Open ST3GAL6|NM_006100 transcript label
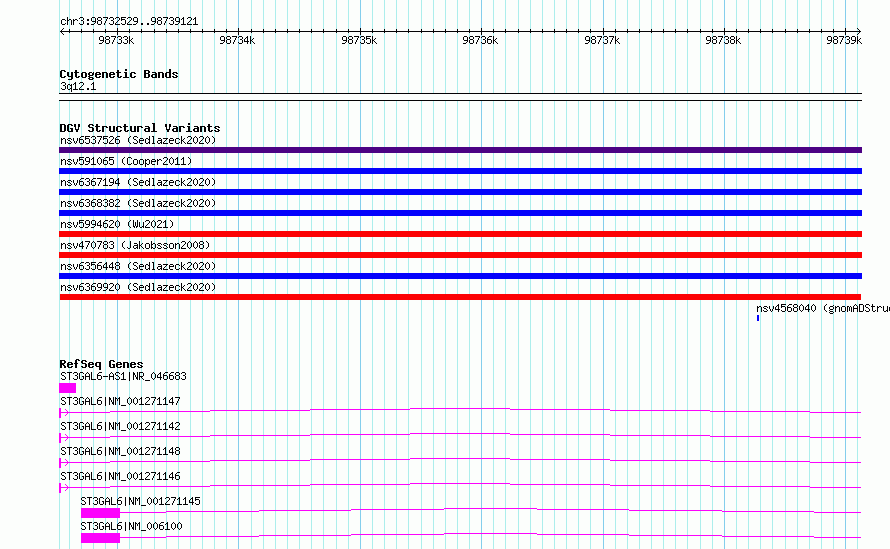 (x=131, y=526)
